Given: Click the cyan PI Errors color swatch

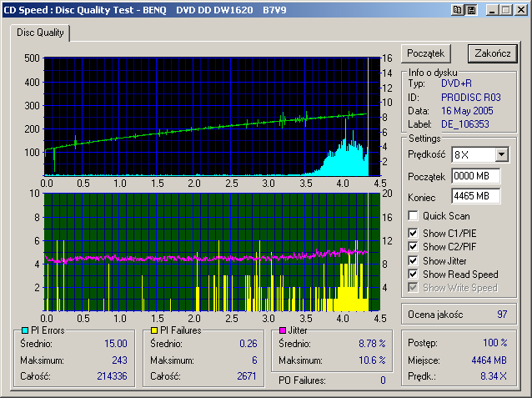Looking at the screenshot, I should [25, 330].
